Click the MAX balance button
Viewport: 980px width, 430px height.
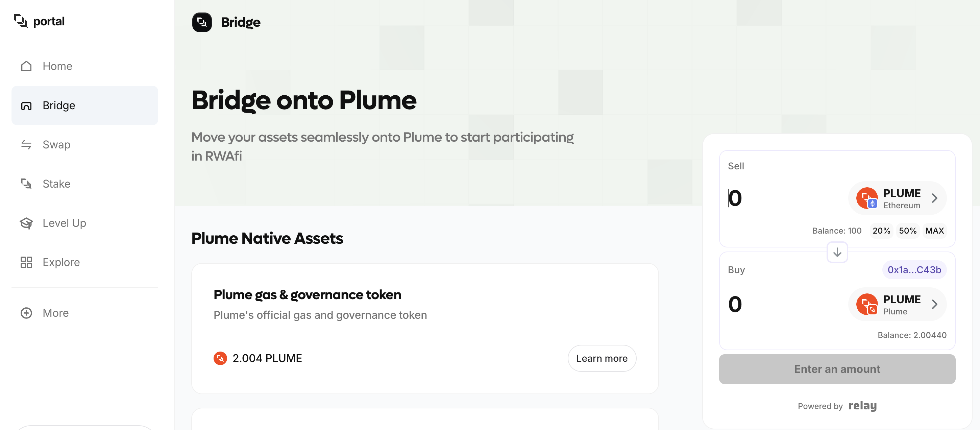934,231
